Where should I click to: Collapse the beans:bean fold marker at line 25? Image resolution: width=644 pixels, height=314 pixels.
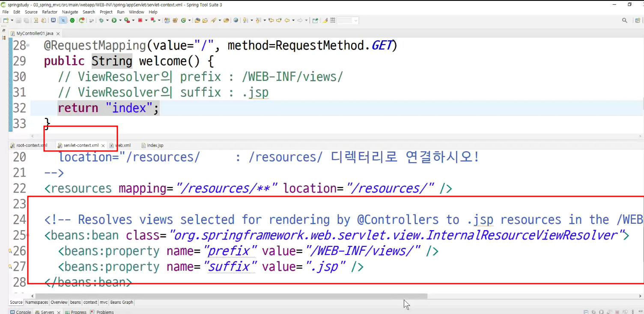(x=28, y=235)
